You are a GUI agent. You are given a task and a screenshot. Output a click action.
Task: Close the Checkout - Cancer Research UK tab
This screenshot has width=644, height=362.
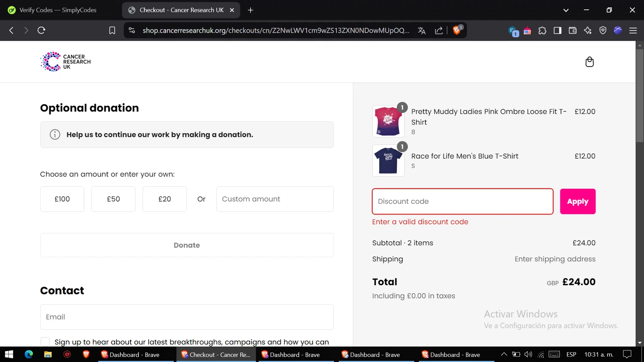point(232,10)
